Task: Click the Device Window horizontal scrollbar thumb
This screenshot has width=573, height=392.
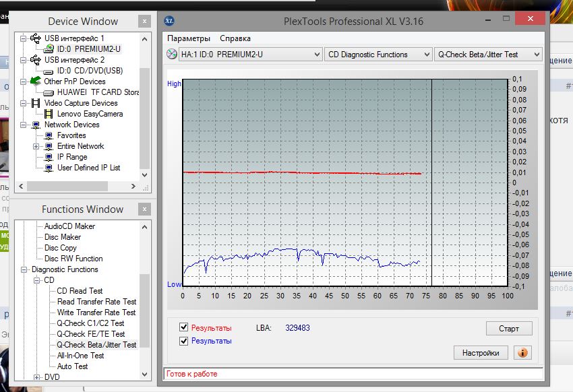Action: point(67,186)
